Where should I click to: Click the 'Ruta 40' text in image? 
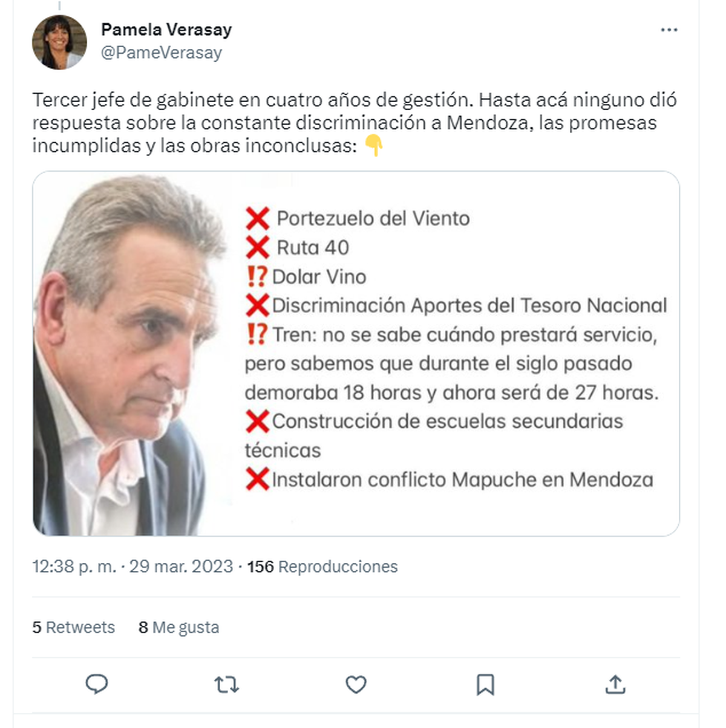click(x=313, y=248)
